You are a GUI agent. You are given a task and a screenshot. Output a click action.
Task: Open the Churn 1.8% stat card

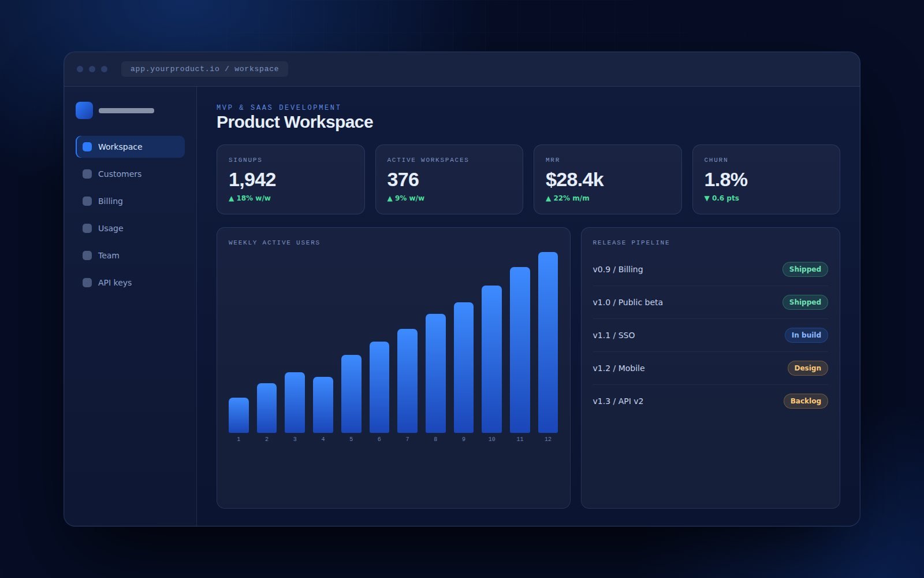tap(766, 179)
